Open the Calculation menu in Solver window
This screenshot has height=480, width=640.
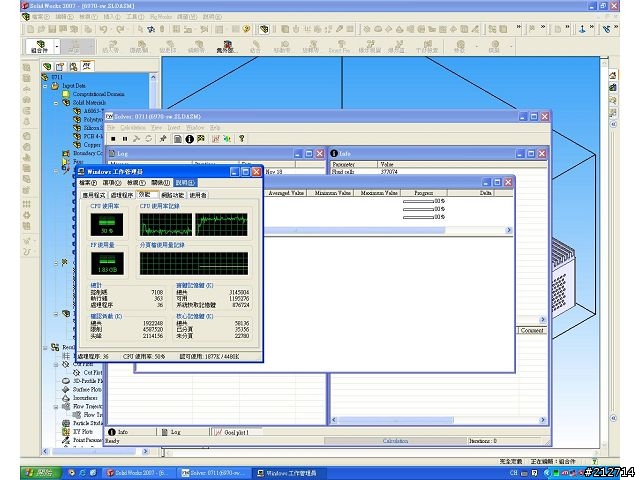click(133, 128)
